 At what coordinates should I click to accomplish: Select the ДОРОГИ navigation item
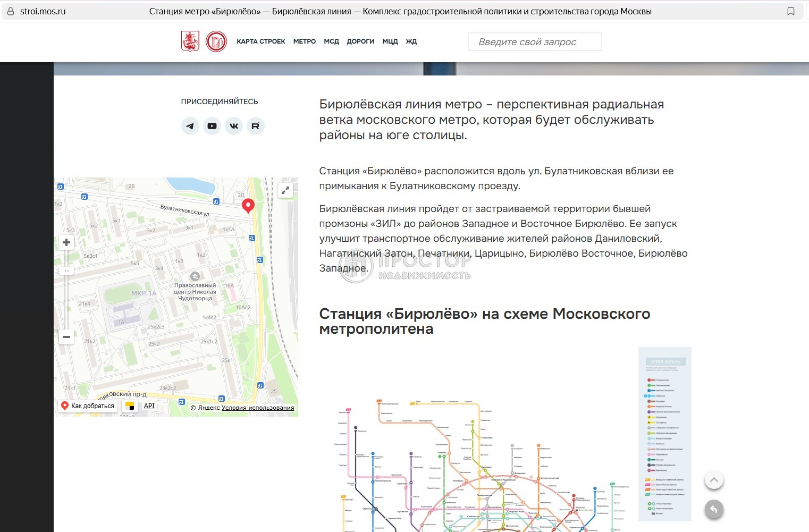(x=360, y=41)
